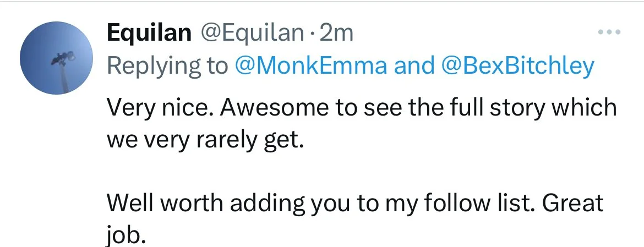Click the gray "Replying to" label

167,65
